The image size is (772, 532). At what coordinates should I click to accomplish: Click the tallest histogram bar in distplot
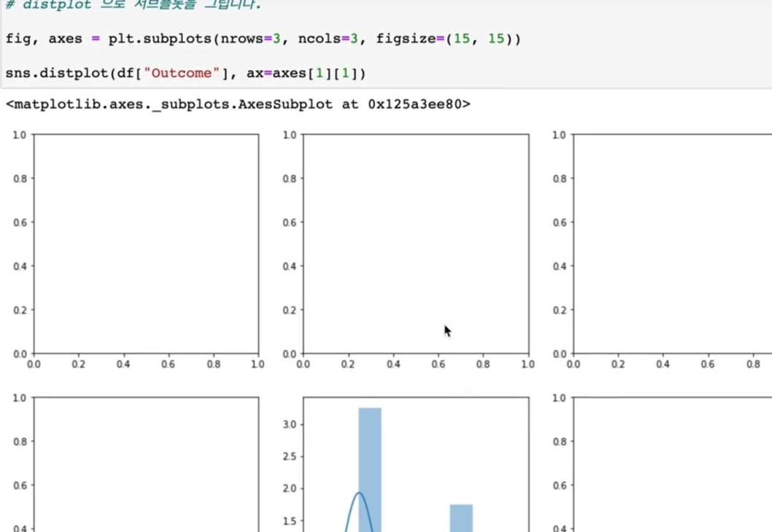point(370,469)
